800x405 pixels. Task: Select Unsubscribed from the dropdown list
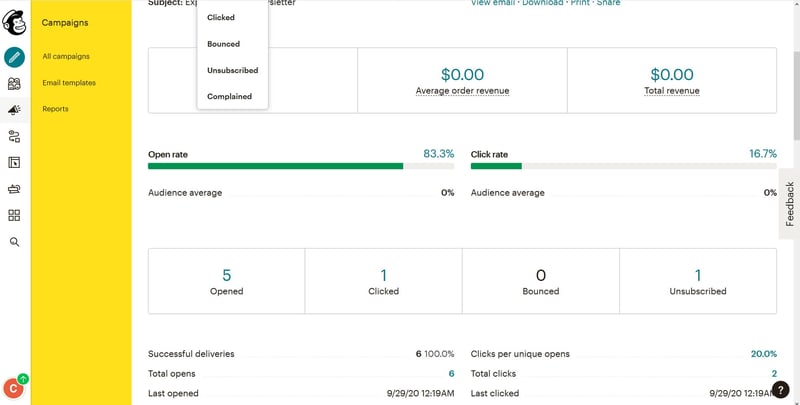click(232, 70)
